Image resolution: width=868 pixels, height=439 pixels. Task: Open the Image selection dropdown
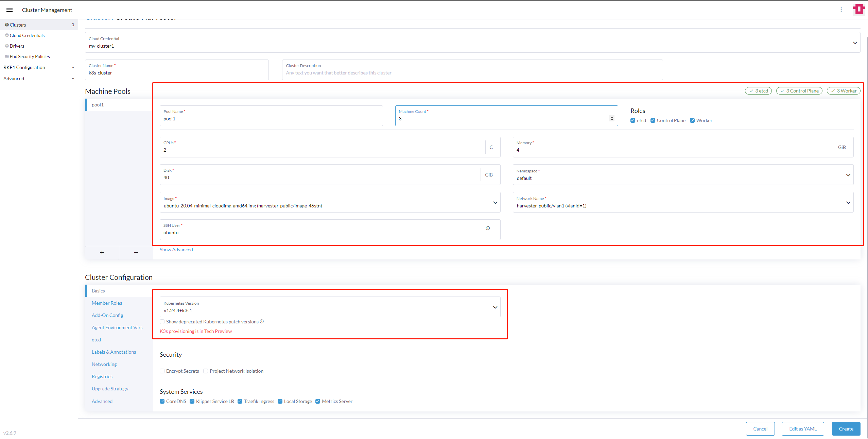coord(330,202)
